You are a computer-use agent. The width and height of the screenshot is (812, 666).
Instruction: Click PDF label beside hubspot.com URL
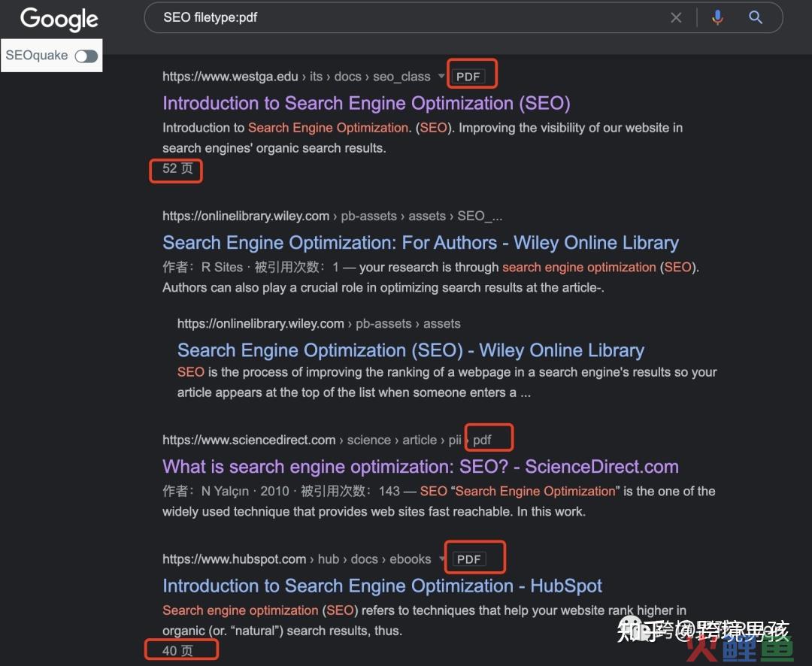click(468, 559)
